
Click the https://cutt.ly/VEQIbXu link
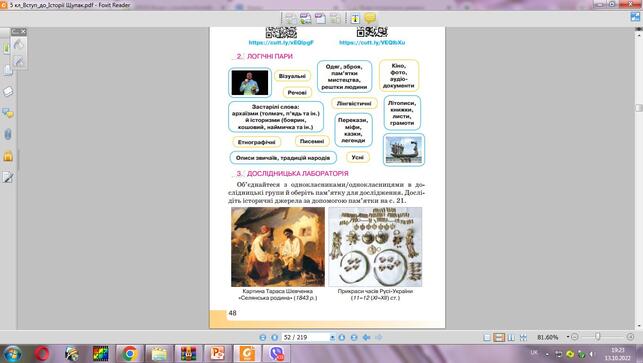[372, 42]
